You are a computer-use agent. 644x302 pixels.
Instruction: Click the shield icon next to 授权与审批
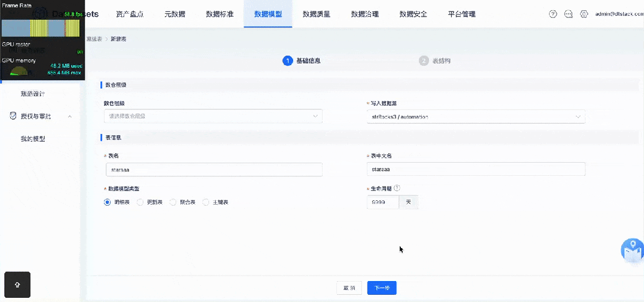pos(13,116)
